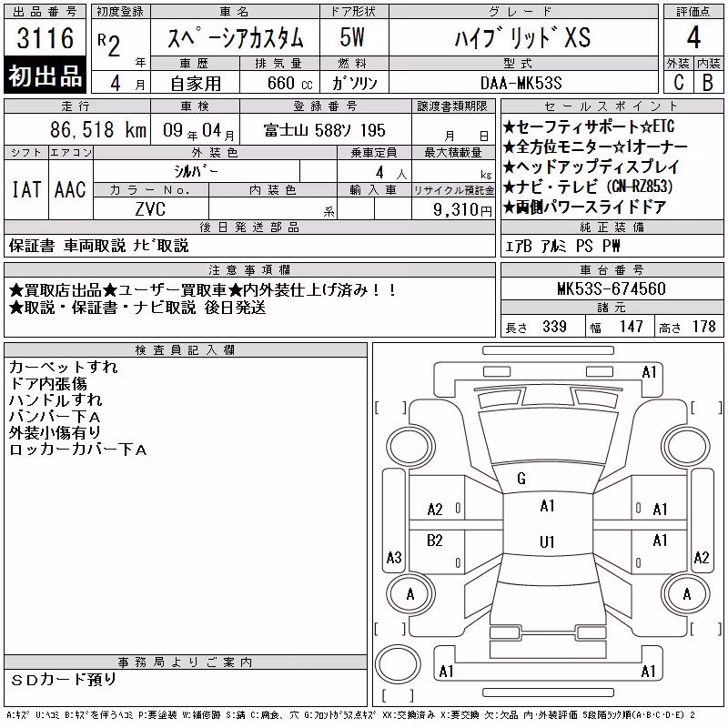Click the chassis number MK53S-674560

click(x=612, y=288)
